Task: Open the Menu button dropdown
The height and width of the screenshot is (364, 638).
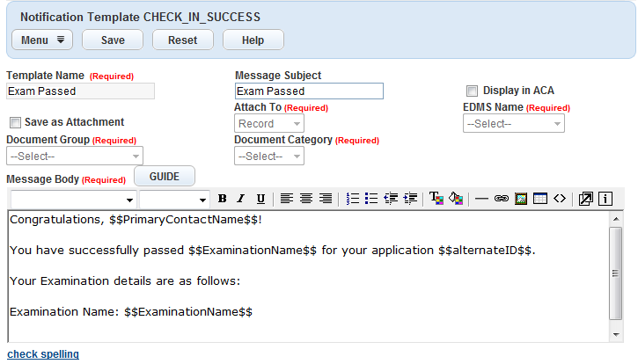Action: [x=42, y=40]
